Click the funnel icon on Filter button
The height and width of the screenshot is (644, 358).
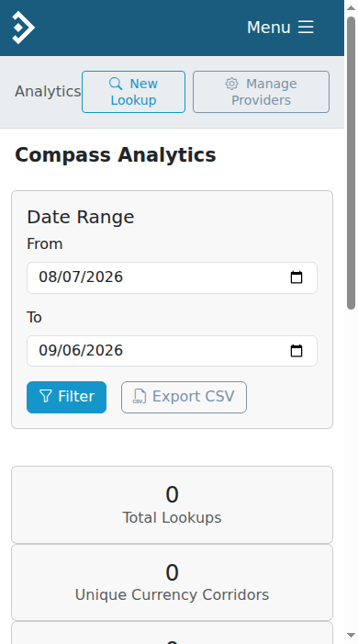pos(46,396)
